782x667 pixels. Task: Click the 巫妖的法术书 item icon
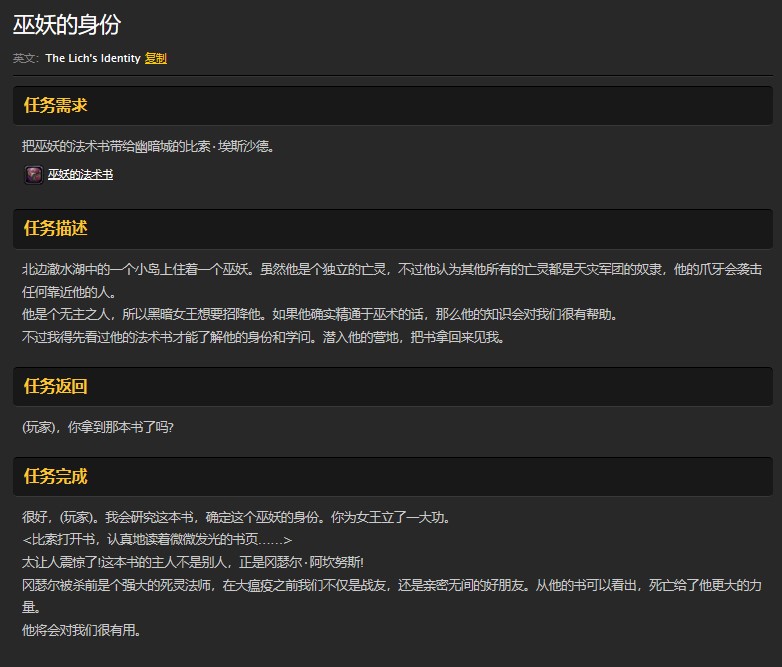(34, 175)
